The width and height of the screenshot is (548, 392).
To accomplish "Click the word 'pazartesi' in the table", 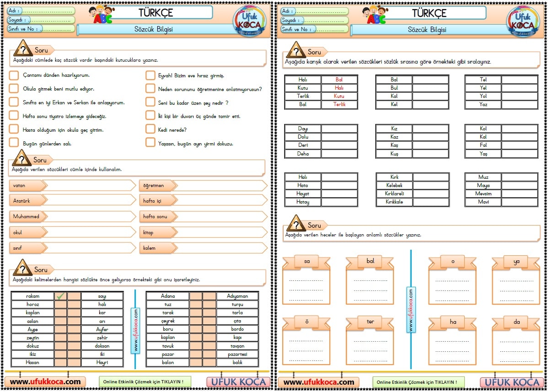I will point(237,354).
